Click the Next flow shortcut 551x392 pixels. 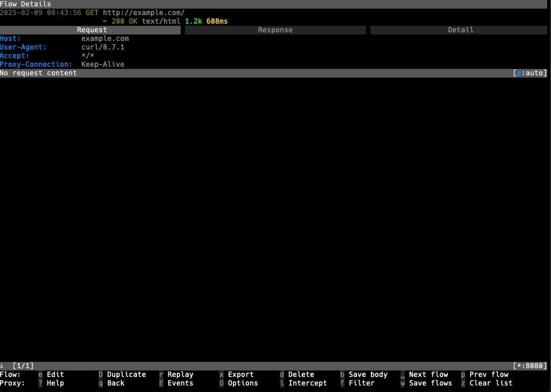(424, 374)
